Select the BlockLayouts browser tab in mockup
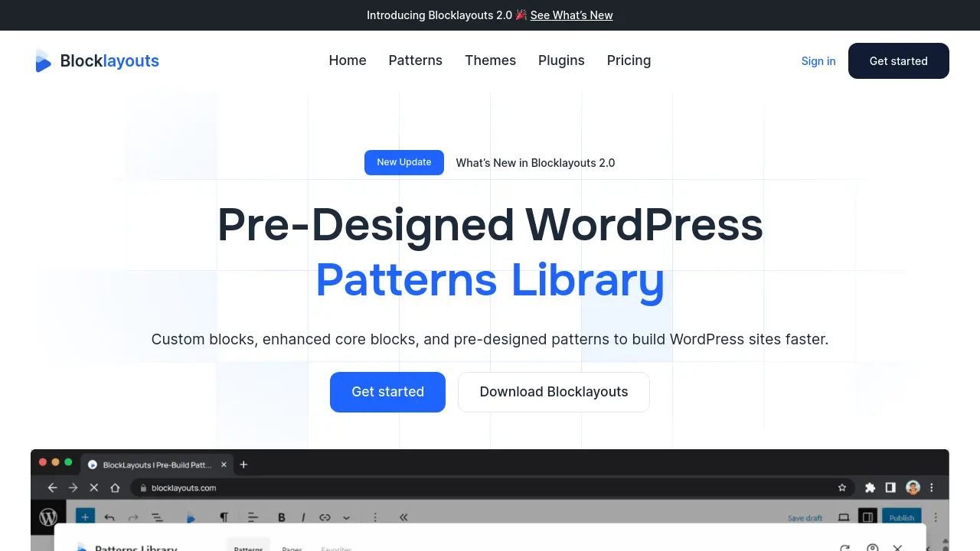This screenshot has height=551, width=980. [x=157, y=465]
